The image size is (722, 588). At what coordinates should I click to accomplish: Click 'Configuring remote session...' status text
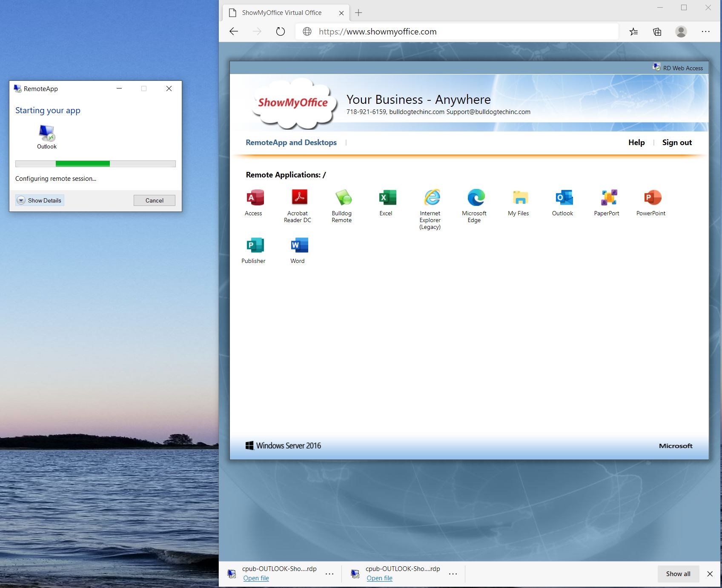pyautogui.click(x=56, y=179)
